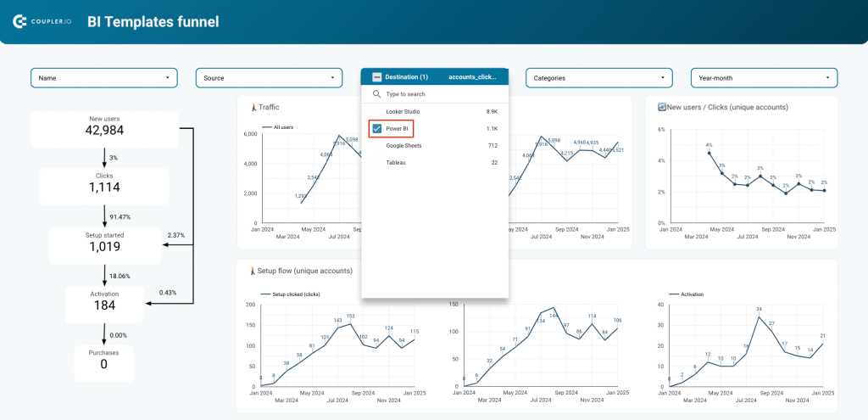Click the BI Templates funnel title
The image size is (868, 420).
pyautogui.click(x=153, y=21)
